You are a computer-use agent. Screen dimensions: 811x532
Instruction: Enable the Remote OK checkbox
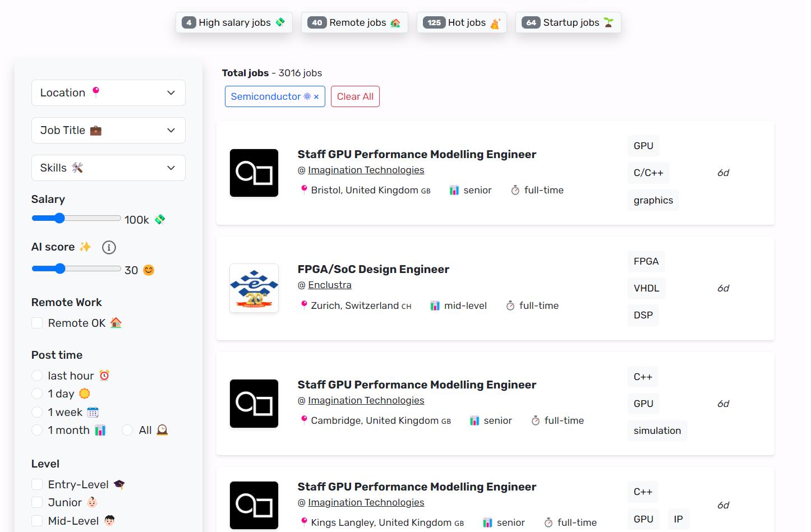(x=37, y=323)
